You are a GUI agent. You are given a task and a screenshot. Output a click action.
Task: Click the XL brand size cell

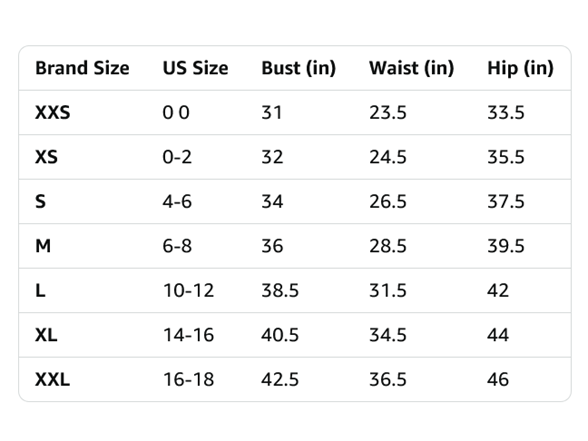46,335
